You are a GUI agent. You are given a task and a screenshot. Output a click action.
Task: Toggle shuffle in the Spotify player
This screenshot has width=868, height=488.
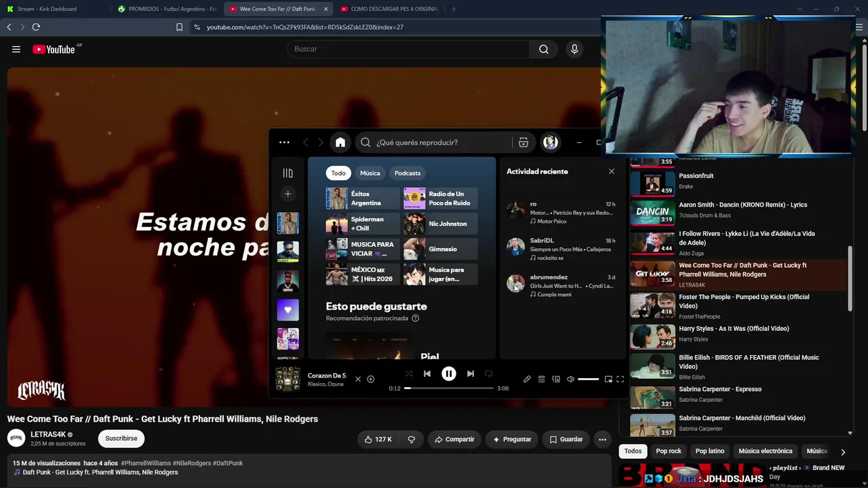409,373
